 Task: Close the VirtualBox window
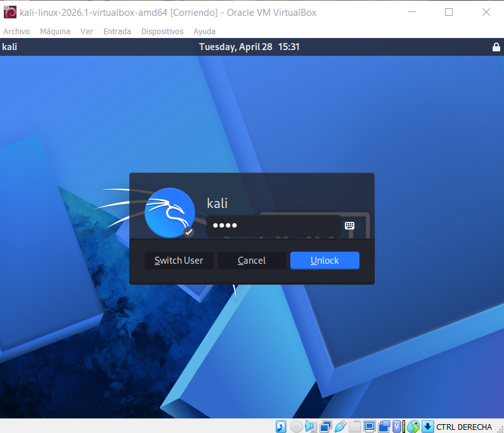(x=486, y=12)
